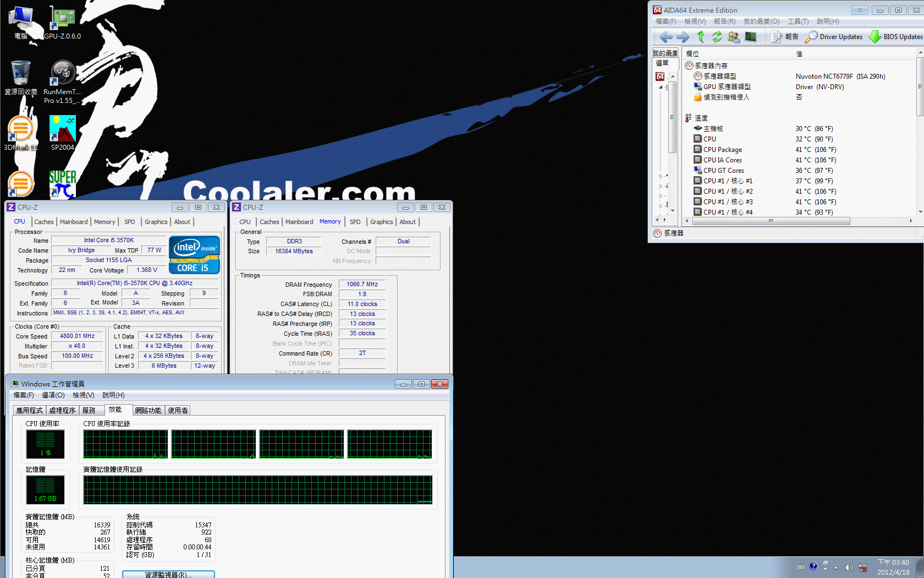Screen dimensions: 924x578
Task: Click the Intel Core i5 logo in CPU-Z
Action: 194,255
